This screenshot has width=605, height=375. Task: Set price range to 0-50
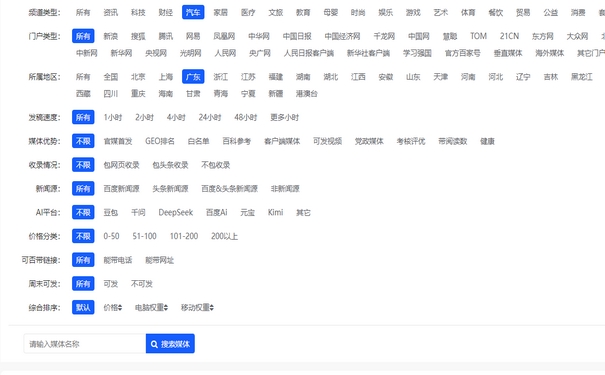click(112, 236)
